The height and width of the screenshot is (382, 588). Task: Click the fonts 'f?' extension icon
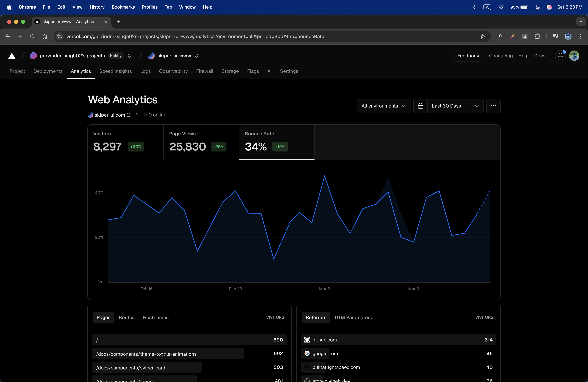[x=500, y=37]
